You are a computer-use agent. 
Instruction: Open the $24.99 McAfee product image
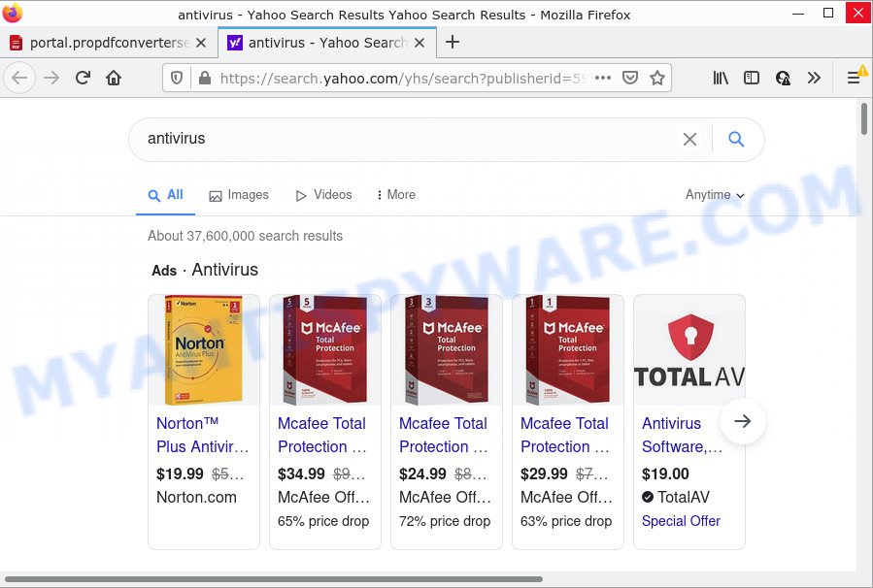click(x=447, y=350)
